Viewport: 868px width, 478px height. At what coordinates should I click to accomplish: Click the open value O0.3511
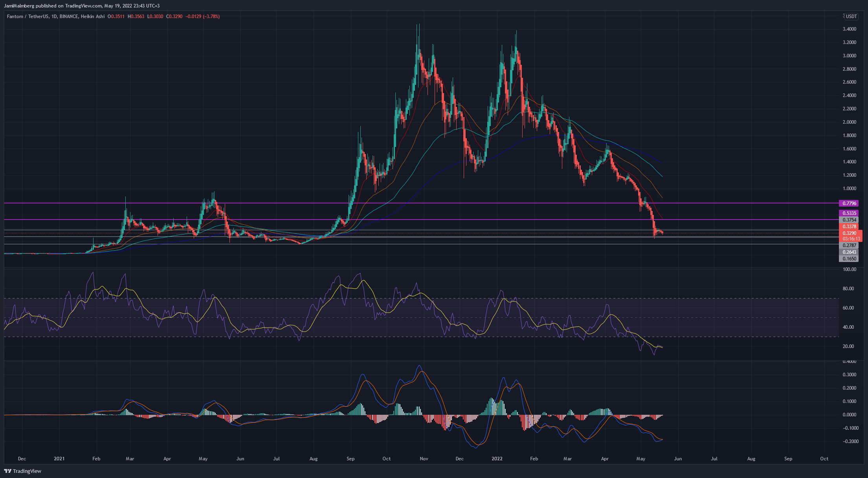(x=116, y=16)
